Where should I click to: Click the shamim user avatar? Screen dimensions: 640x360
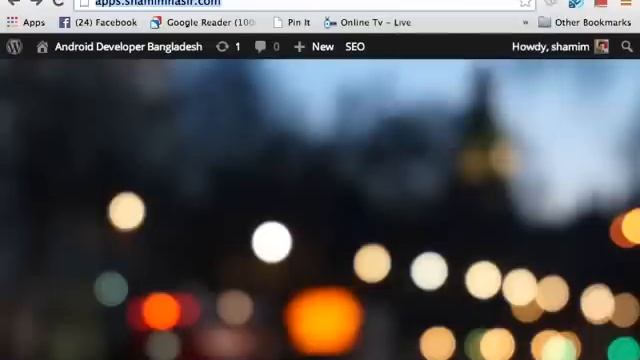tap(601, 47)
